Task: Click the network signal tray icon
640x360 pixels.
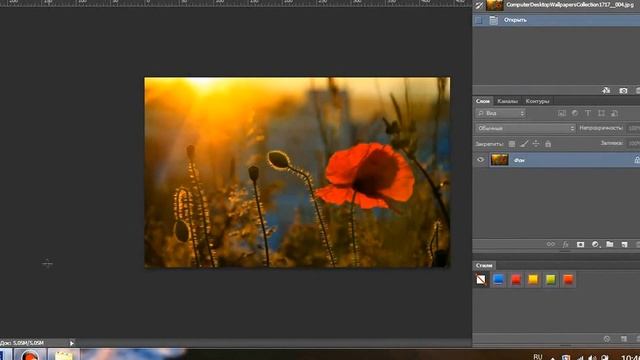Action: [580, 358]
